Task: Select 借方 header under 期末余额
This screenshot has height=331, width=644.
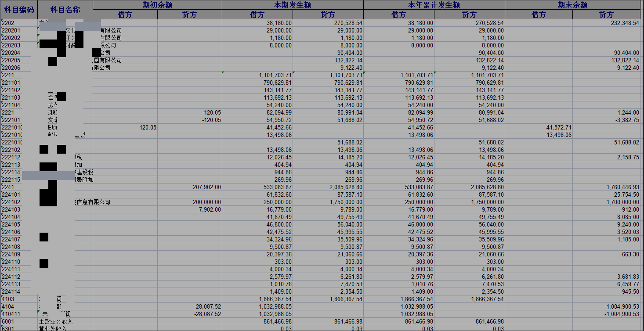Action: coord(539,14)
